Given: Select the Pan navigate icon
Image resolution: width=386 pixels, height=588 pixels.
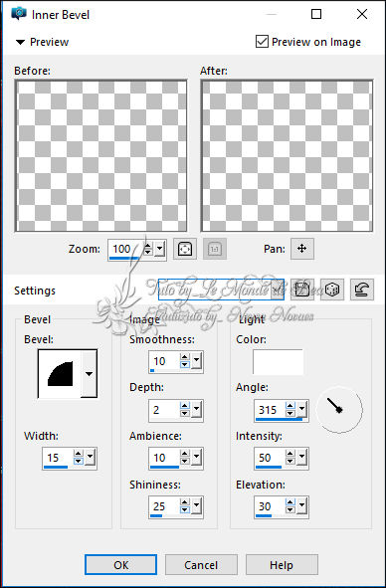Looking at the screenshot, I should (x=302, y=249).
